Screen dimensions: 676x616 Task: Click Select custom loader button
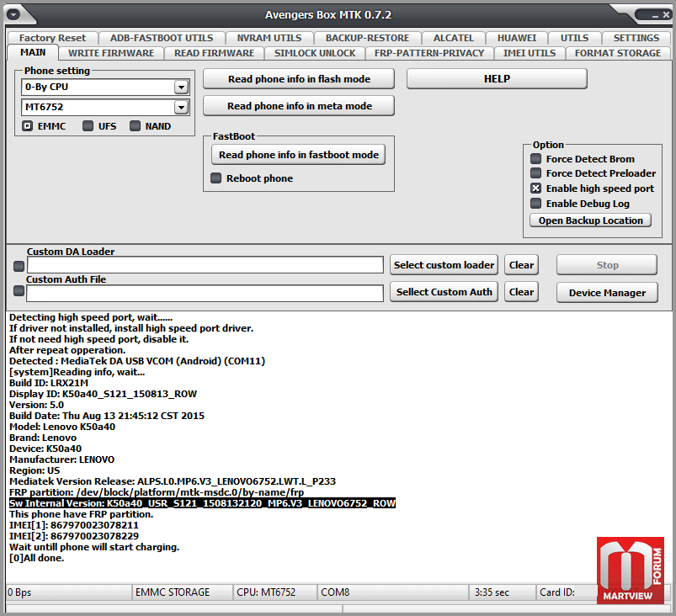pyautogui.click(x=444, y=265)
